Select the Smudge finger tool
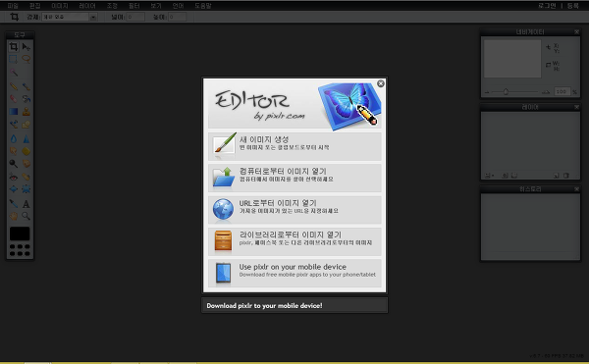 14,151
